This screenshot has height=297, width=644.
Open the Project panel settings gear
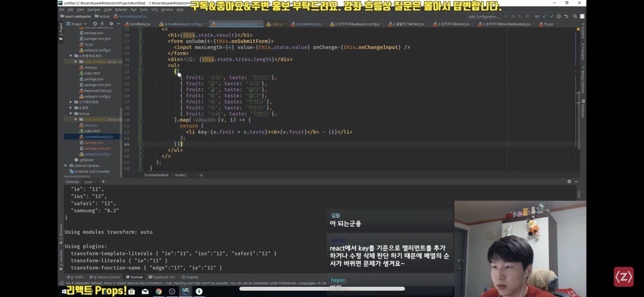[111, 24]
